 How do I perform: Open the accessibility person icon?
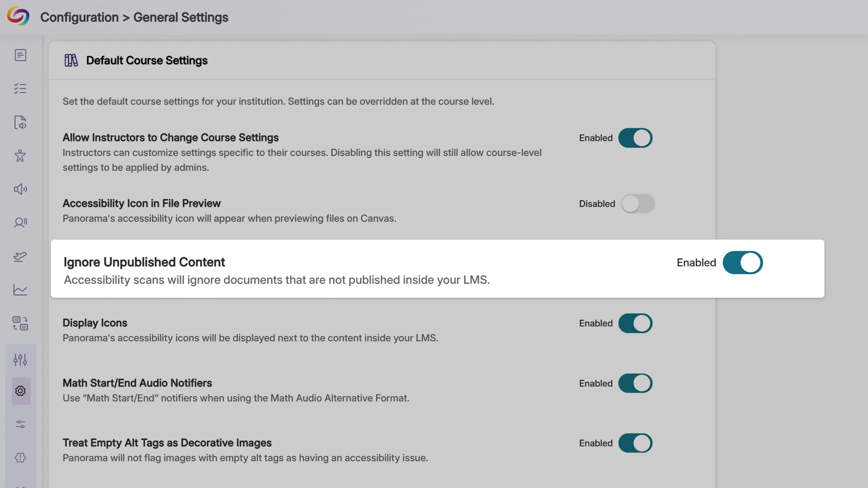(20, 156)
